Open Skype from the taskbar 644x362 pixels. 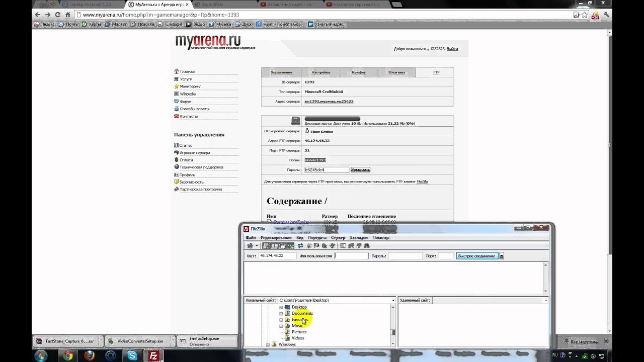[132, 356]
